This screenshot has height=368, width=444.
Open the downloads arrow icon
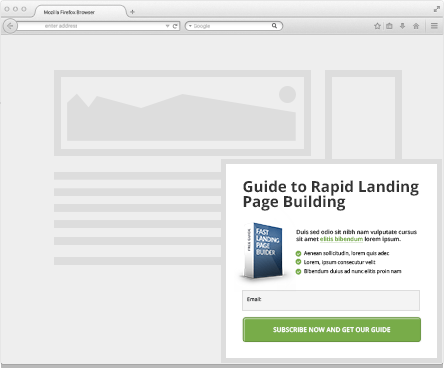403,26
